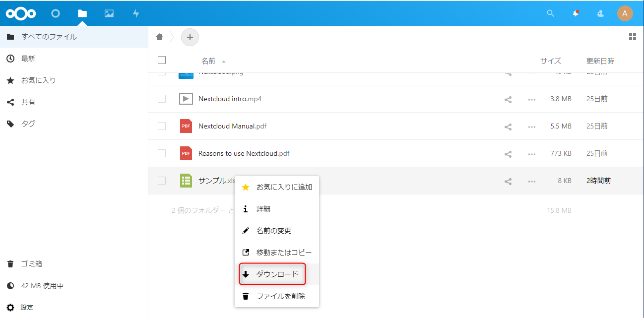Choose お気に入りに追加 in context menu

[277, 187]
